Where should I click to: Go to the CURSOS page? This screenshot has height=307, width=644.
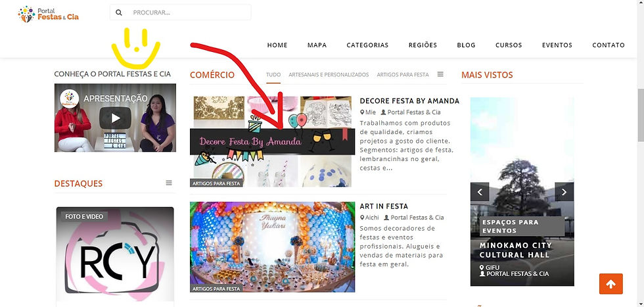coord(509,45)
